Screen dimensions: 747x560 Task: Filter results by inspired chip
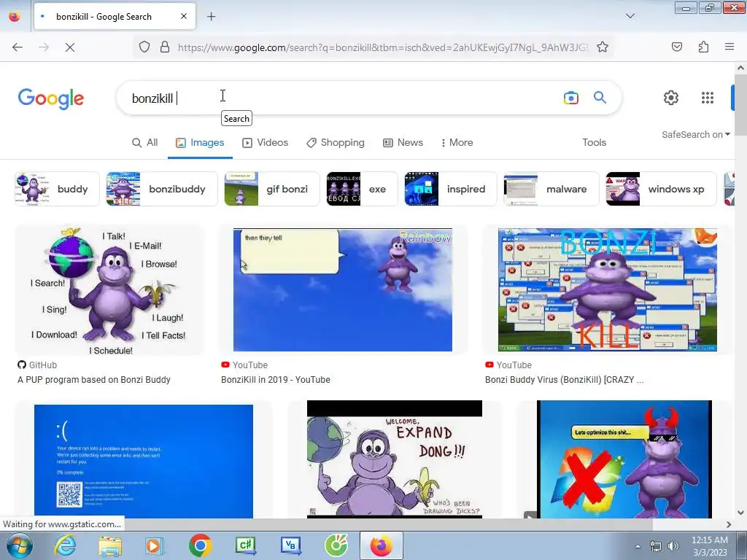(451, 189)
